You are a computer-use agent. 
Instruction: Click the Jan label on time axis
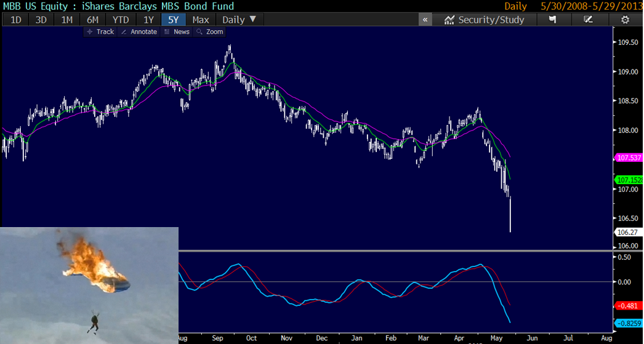click(356, 338)
